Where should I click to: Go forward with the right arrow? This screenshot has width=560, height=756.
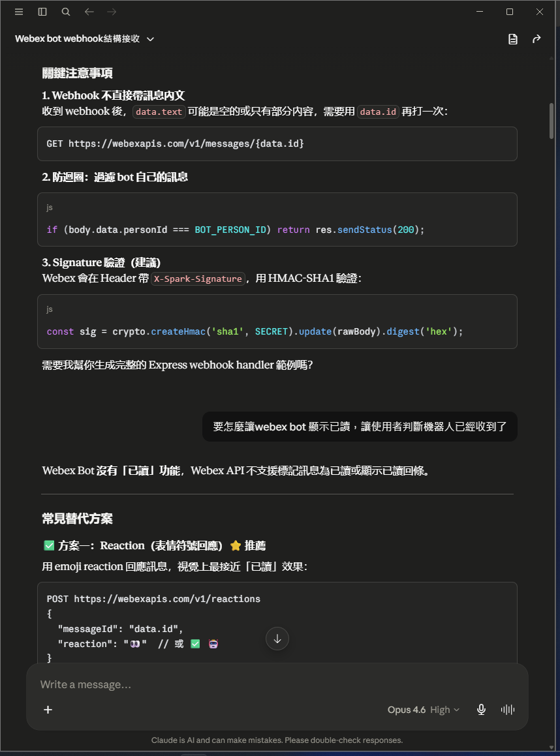click(112, 12)
